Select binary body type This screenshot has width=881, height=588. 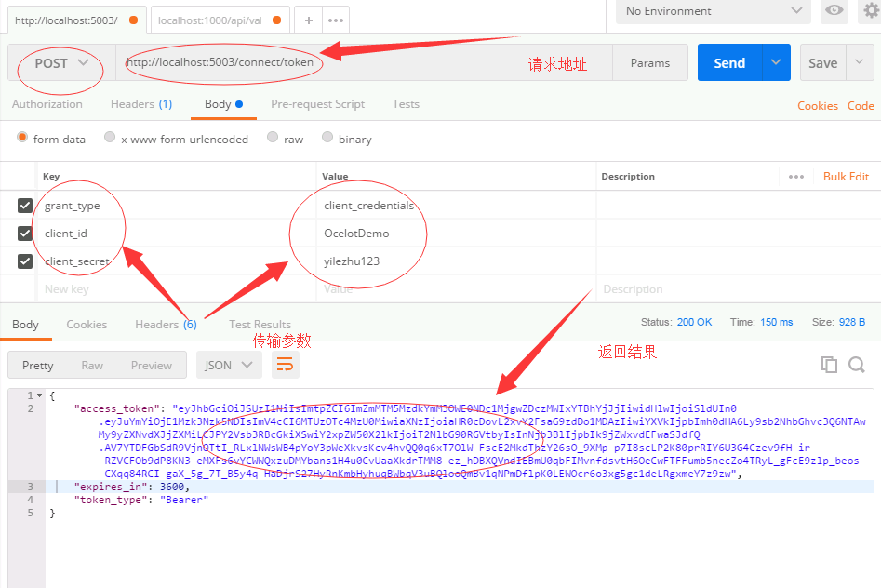pos(327,137)
